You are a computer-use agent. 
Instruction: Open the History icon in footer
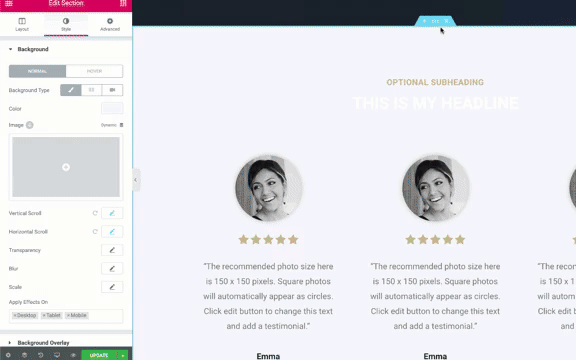tap(40, 355)
